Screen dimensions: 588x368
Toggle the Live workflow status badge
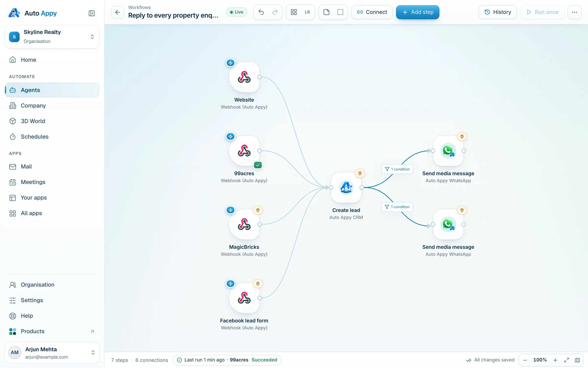[237, 12]
